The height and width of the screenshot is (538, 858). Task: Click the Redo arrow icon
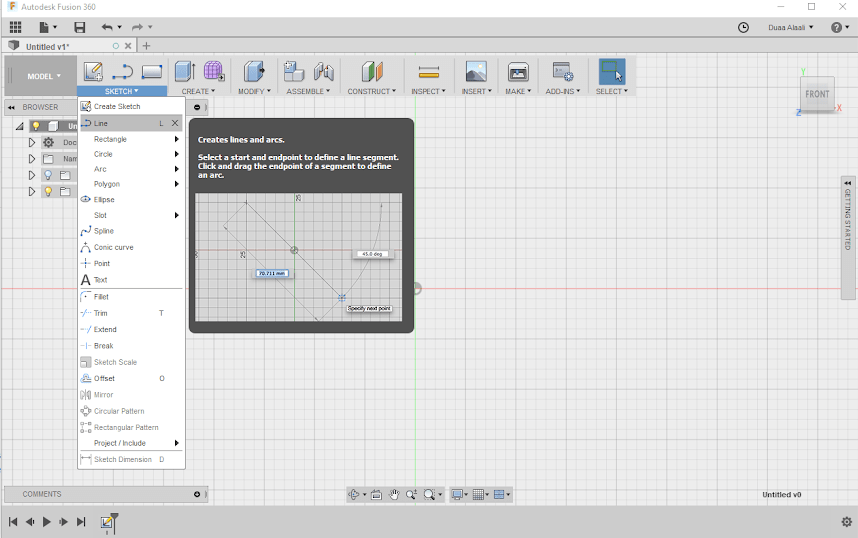pyautogui.click(x=137, y=27)
